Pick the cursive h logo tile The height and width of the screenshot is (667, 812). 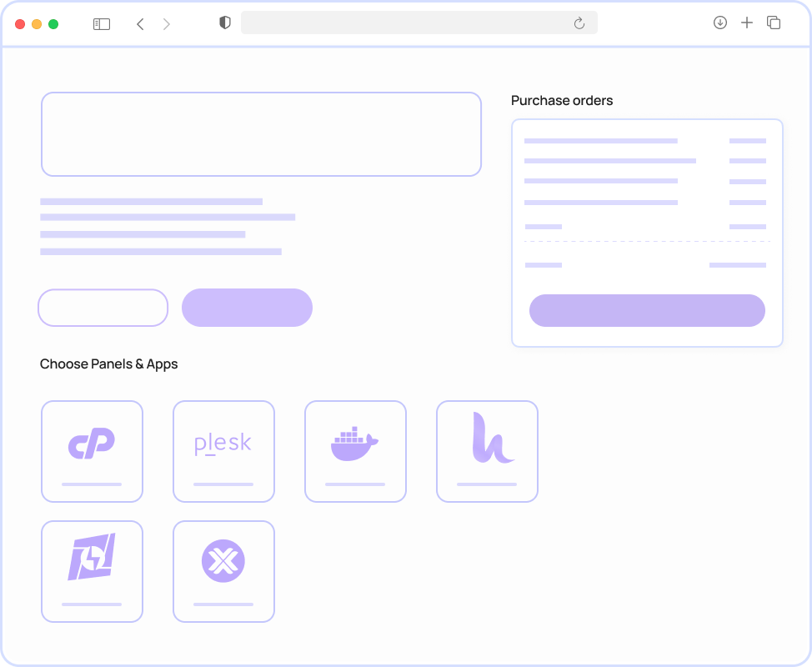pyautogui.click(x=487, y=451)
